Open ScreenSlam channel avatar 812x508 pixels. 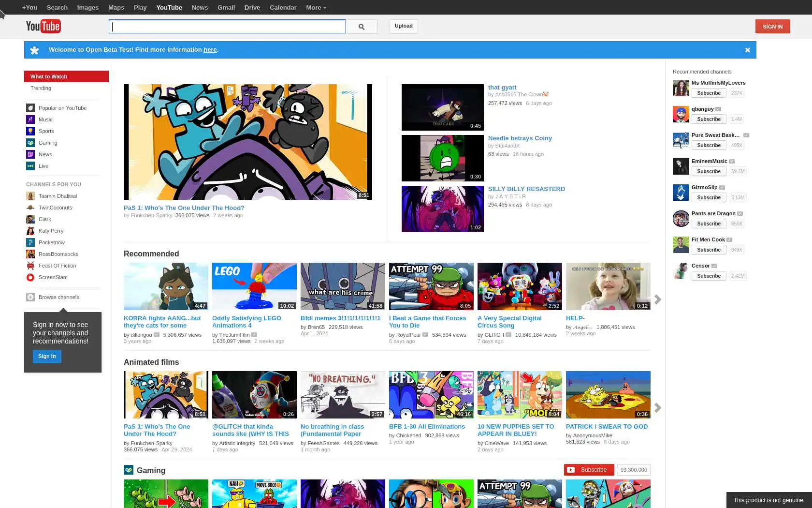(x=30, y=277)
